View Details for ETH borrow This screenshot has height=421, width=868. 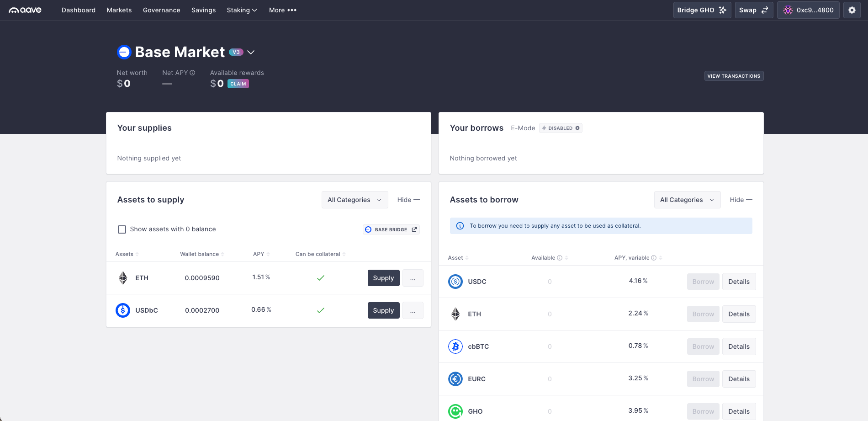(x=739, y=314)
